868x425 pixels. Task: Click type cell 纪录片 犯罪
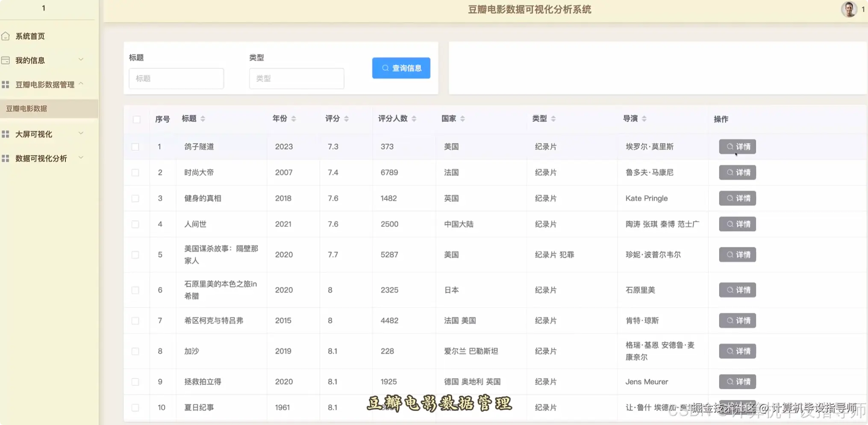tap(554, 255)
